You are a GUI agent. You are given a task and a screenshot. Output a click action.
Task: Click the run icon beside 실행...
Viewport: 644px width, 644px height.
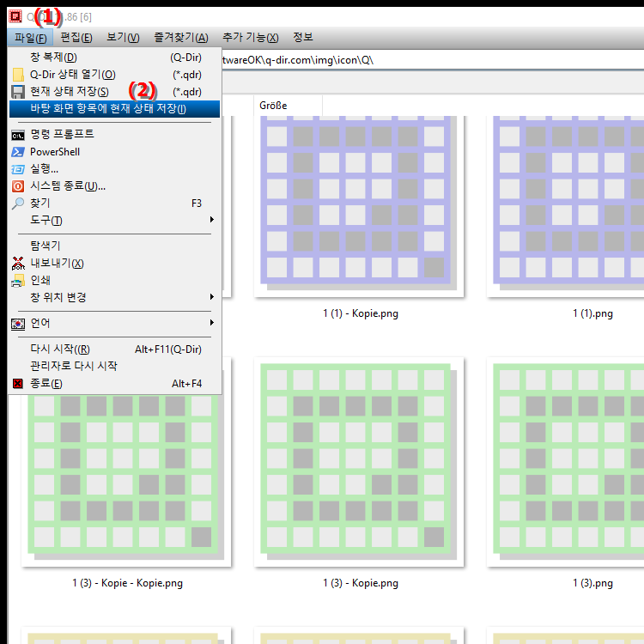tap(18, 169)
